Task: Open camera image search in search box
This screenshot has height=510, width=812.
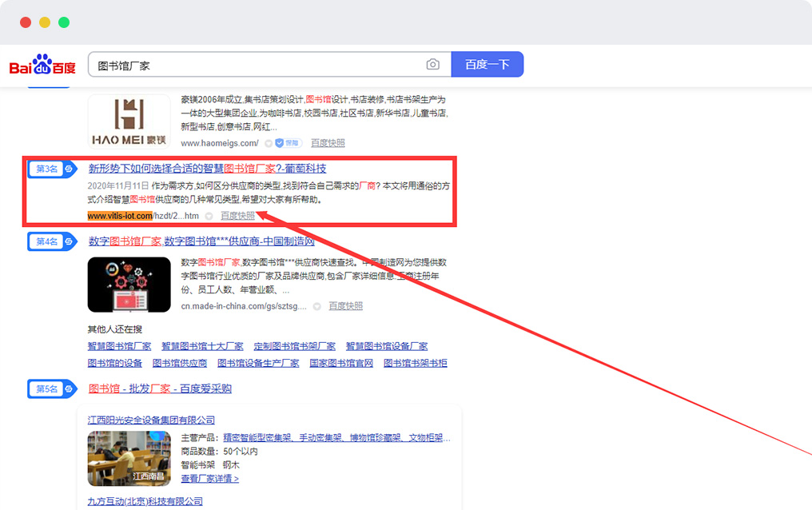Action: pos(433,64)
